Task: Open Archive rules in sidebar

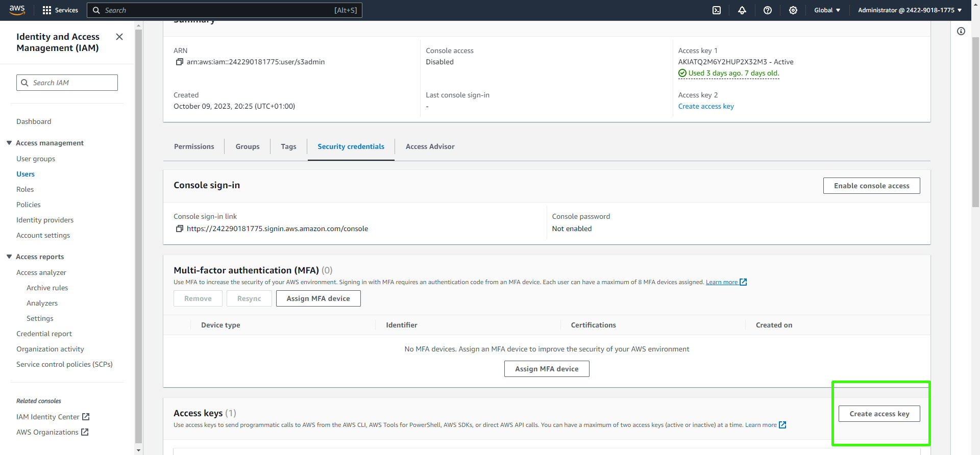Action: (47, 288)
